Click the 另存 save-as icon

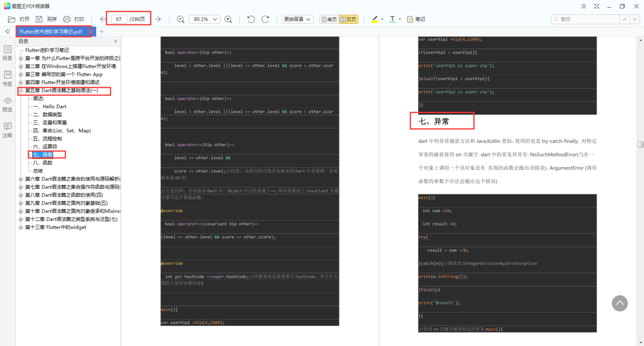(39, 19)
